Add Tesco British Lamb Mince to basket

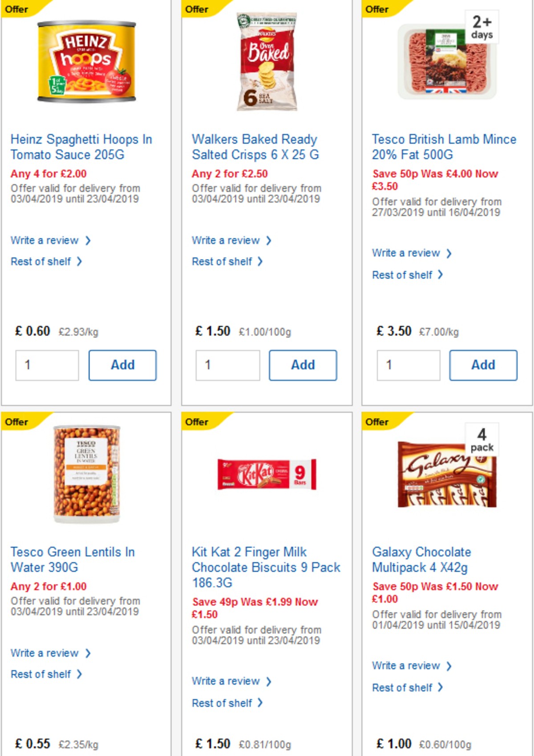coord(483,365)
